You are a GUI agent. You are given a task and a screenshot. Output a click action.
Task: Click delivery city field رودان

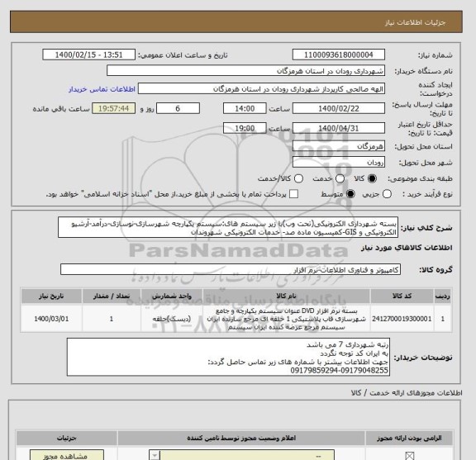click(x=339, y=163)
